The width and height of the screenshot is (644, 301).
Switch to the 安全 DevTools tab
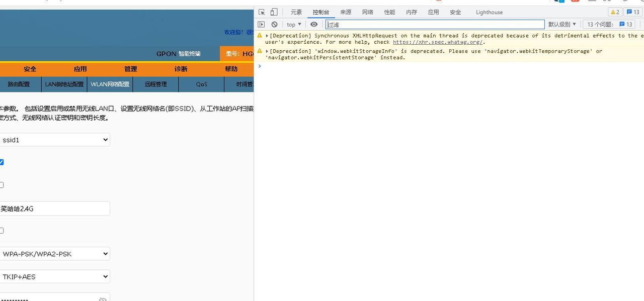[455, 12]
